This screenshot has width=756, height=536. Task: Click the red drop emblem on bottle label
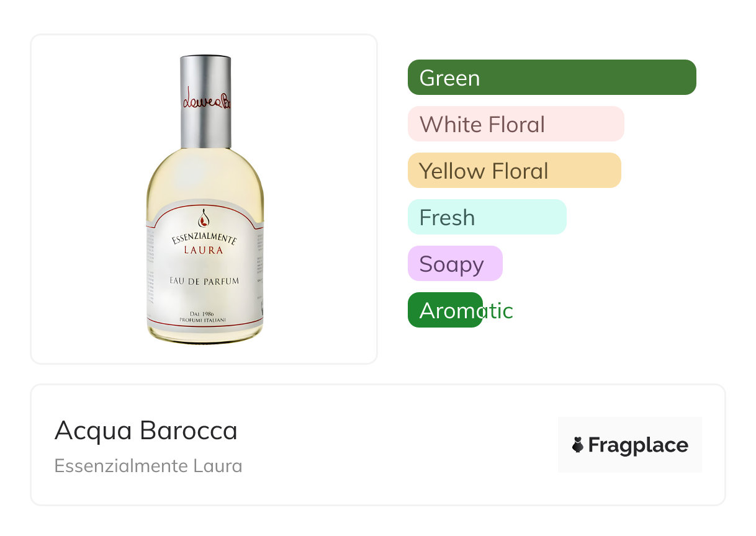click(203, 220)
